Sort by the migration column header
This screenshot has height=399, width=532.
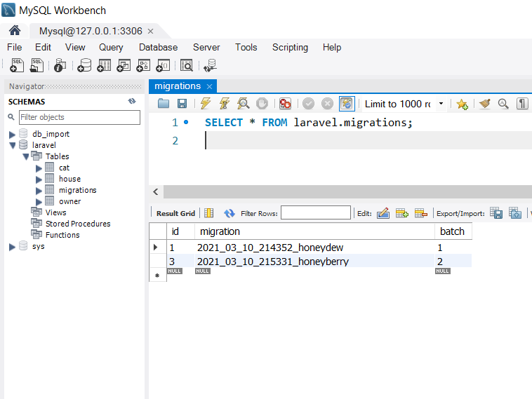click(x=314, y=231)
